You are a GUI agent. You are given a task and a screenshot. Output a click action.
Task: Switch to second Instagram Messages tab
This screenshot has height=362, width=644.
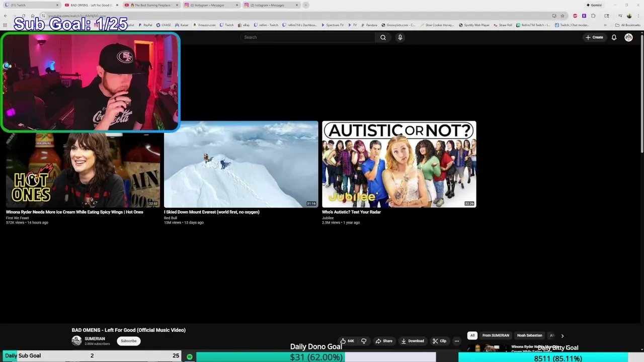(271, 5)
